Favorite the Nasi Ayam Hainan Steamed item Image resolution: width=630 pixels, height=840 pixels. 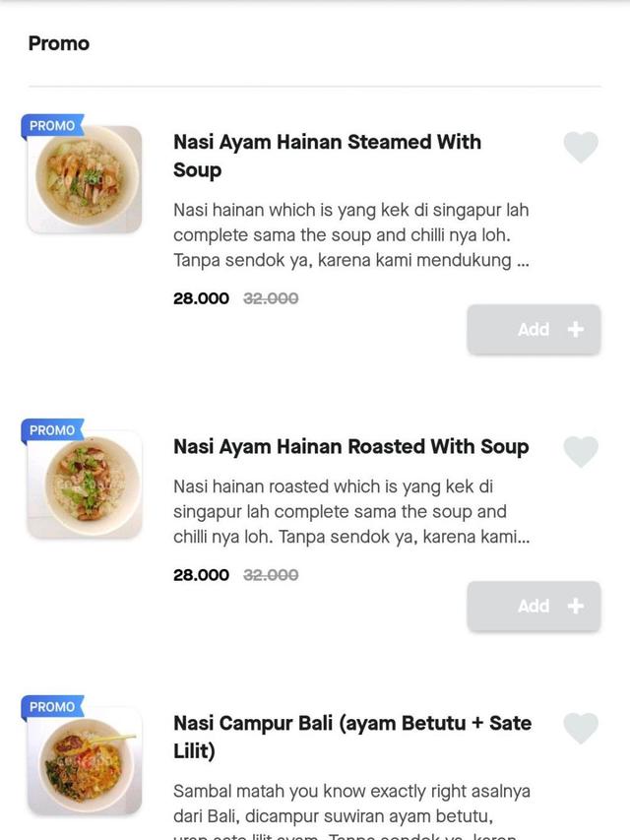tap(581, 148)
